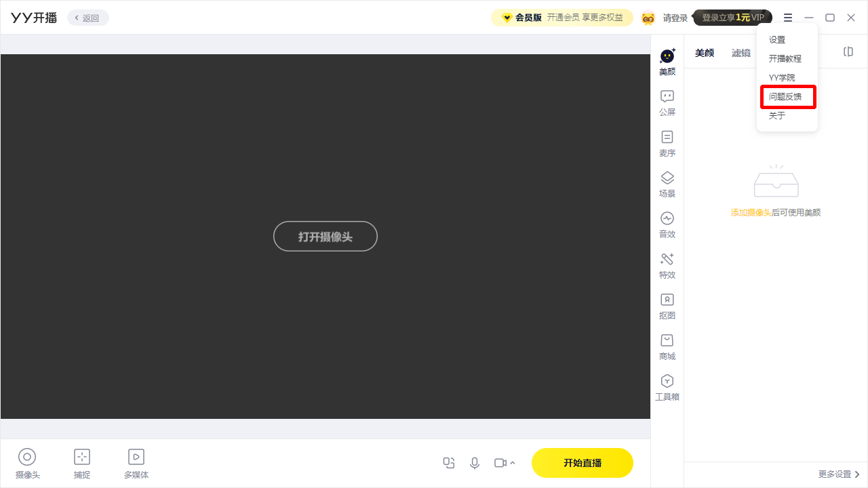Toggle the video camera icon in bottom bar
Viewport: 868px width, 488px height.
(500, 463)
